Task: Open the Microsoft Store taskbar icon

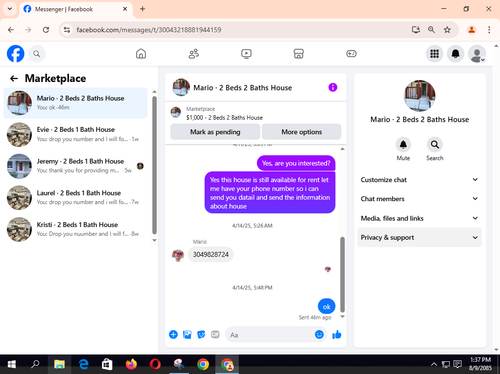Action: click(107, 364)
